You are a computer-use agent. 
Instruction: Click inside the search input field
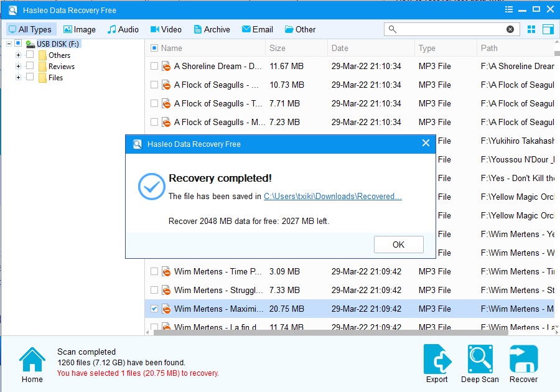pos(451,29)
